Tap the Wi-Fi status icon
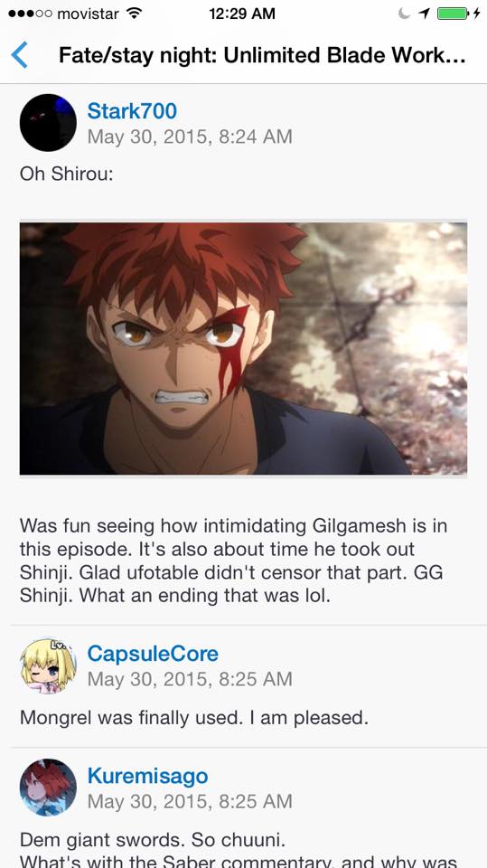The width and height of the screenshot is (487, 868). tap(134, 14)
